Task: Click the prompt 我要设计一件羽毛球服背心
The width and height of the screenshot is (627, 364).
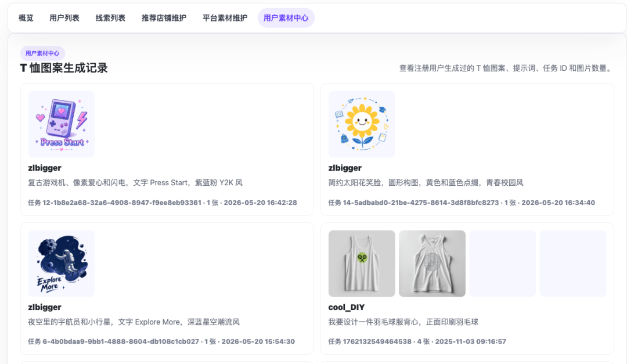Action: (403, 322)
